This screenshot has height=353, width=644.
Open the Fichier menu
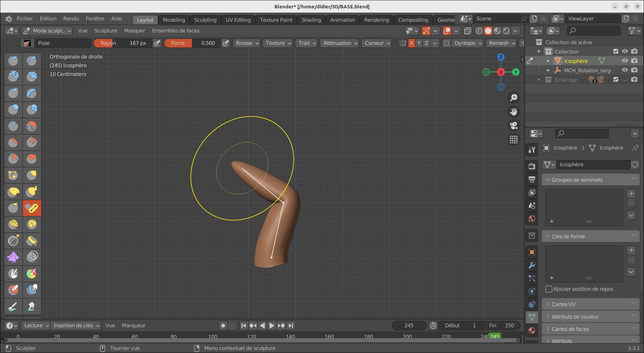(25, 19)
